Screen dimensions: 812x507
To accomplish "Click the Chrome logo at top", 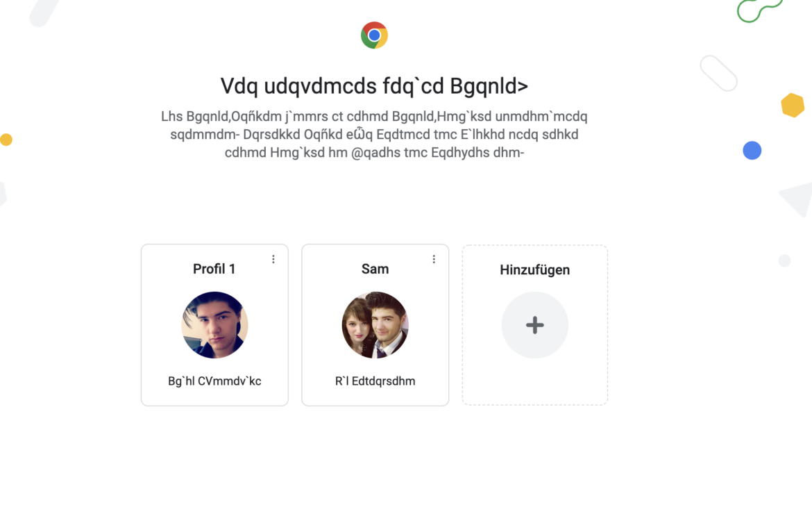I will 374,35.
